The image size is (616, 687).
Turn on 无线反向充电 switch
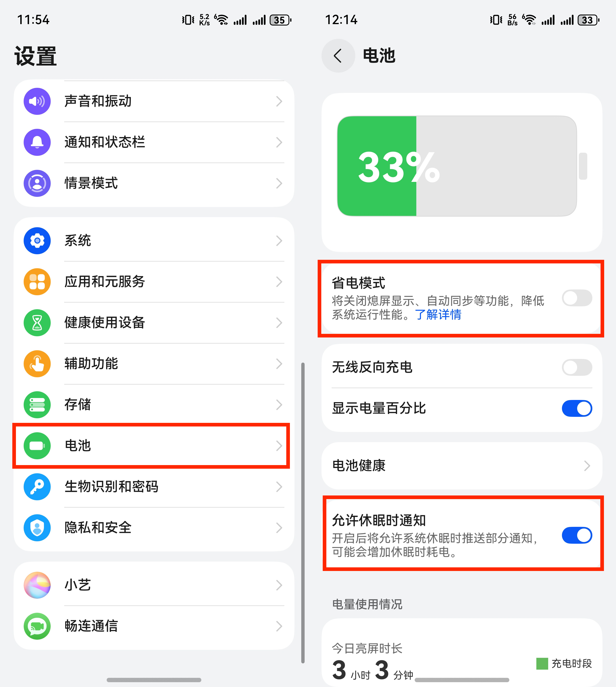pos(577,367)
